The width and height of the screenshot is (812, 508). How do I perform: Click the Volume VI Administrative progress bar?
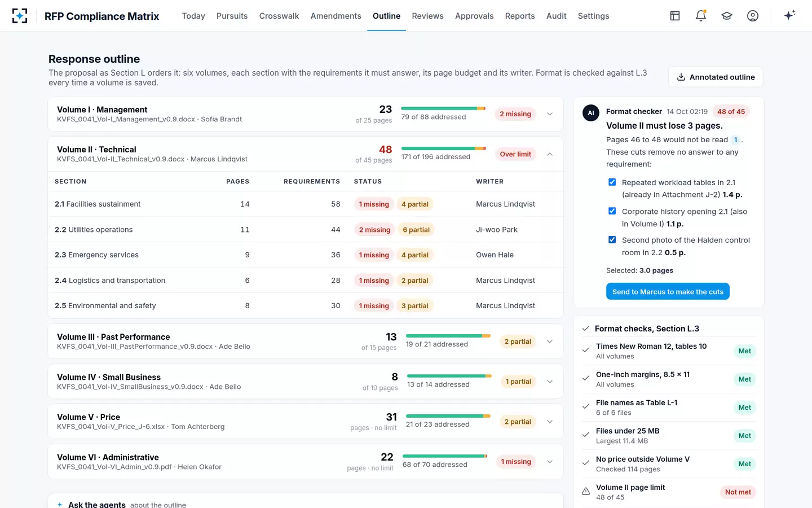tap(445, 456)
